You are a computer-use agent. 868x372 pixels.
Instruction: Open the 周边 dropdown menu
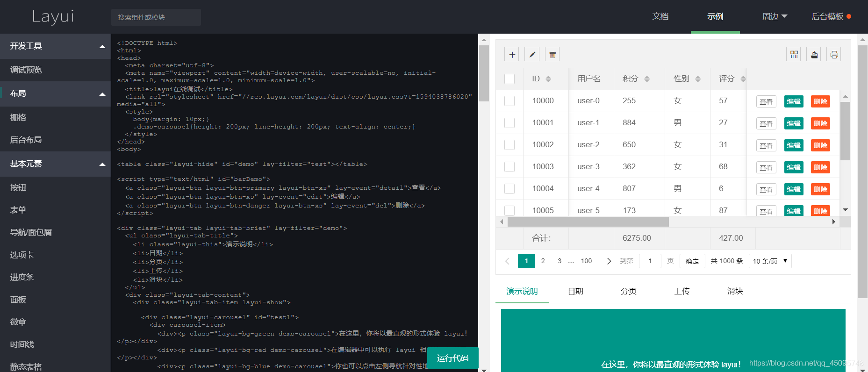775,17
